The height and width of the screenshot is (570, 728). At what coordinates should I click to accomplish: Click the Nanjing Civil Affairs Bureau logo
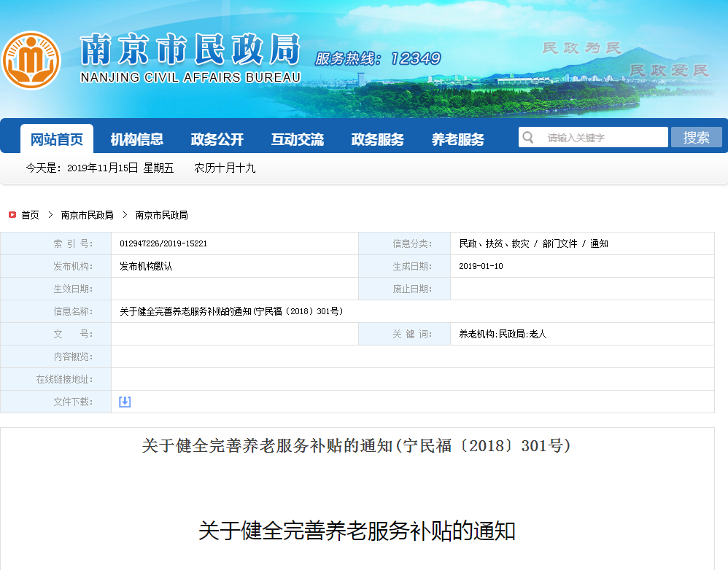(x=31, y=60)
